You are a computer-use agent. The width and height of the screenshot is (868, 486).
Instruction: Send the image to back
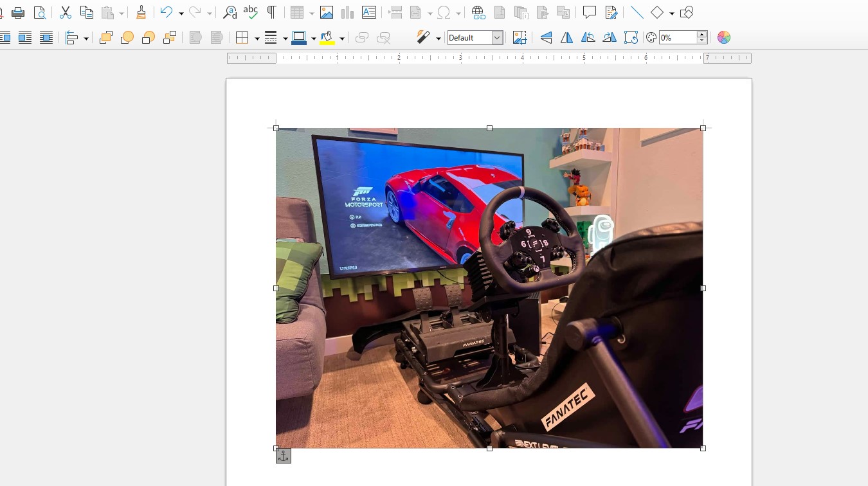pyautogui.click(x=170, y=38)
